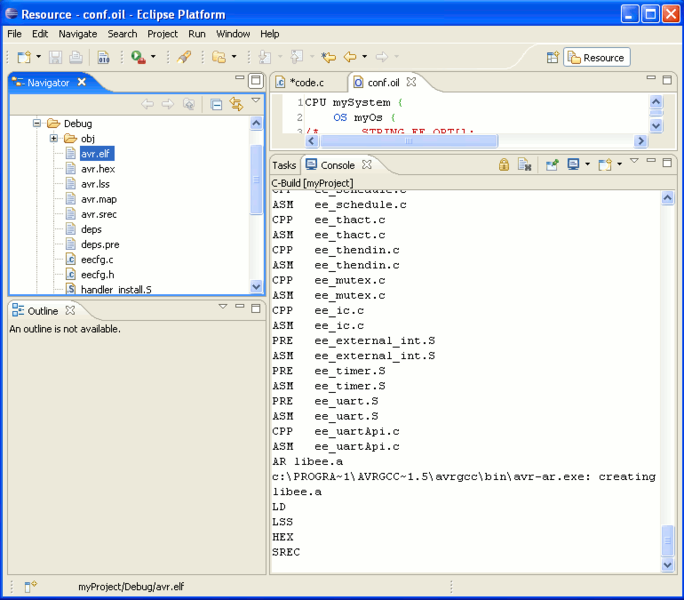Switch to the *code.c editor tab

[308, 82]
